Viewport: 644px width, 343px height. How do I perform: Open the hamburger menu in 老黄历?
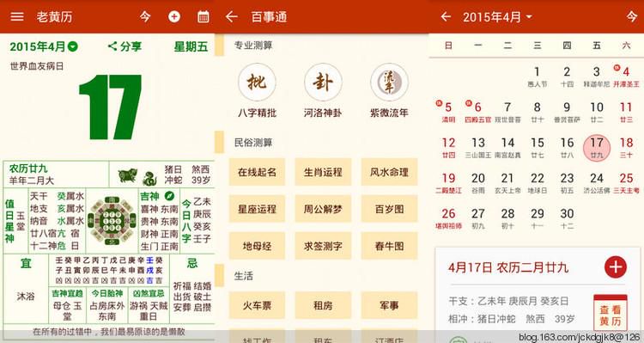[17, 16]
